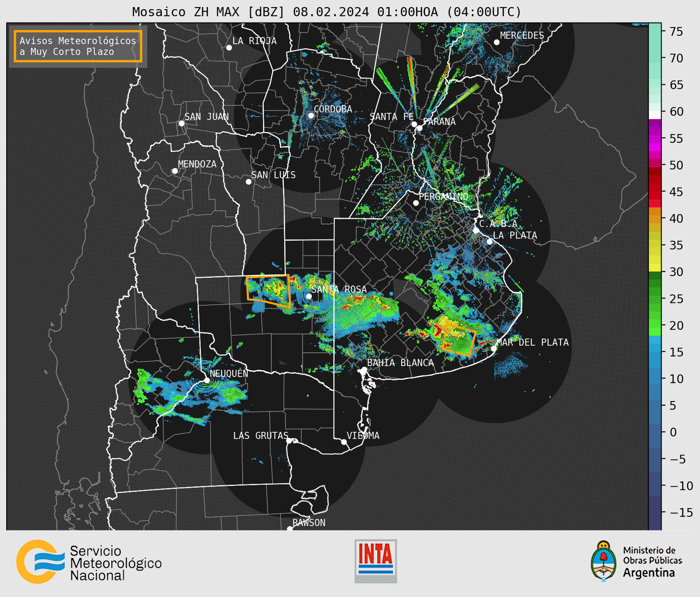Select the La Rioja city marker dot

(229, 47)
